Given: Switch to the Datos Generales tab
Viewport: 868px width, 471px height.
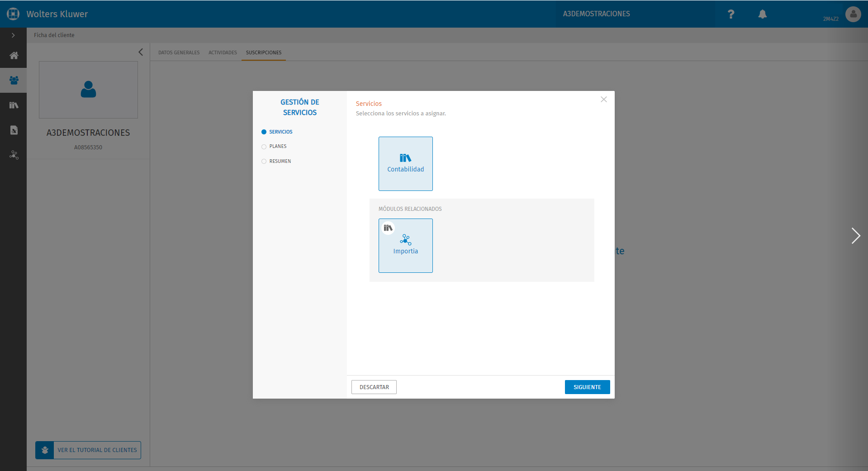Looking at the screenshot, I should [179, 52].
